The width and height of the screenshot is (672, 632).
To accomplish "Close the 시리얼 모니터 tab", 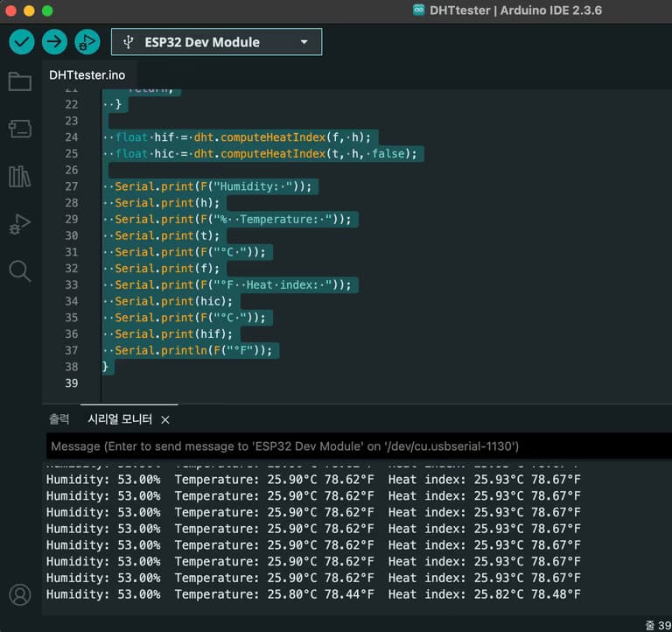I will [165, 420].
